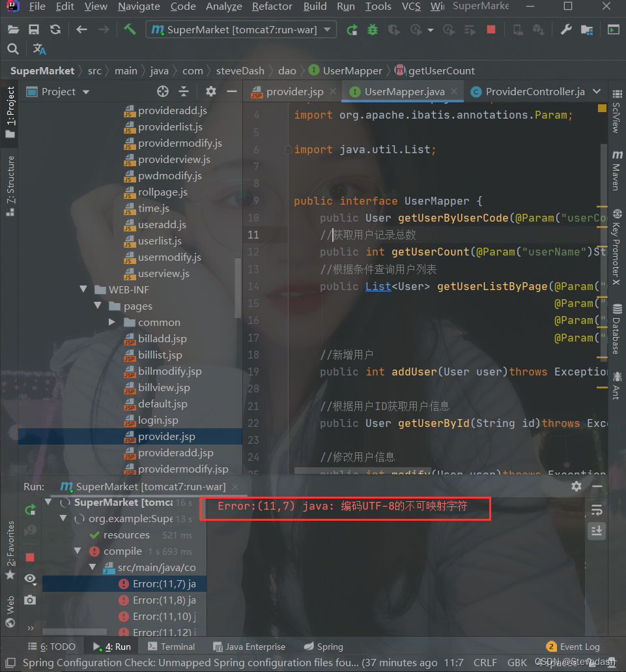Click the steveDash breadcrumb
Viewport: 626px width, 672px height.
240,70
